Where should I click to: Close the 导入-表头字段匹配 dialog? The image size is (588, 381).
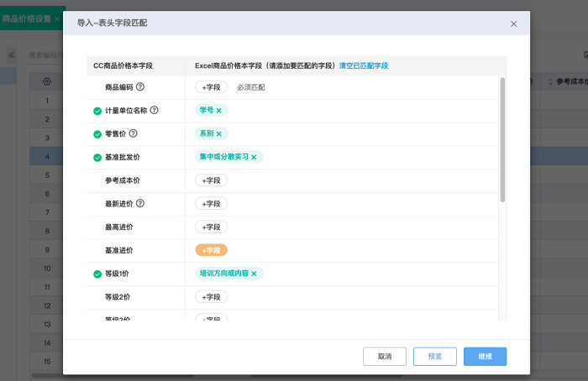[x=513, y=24]
